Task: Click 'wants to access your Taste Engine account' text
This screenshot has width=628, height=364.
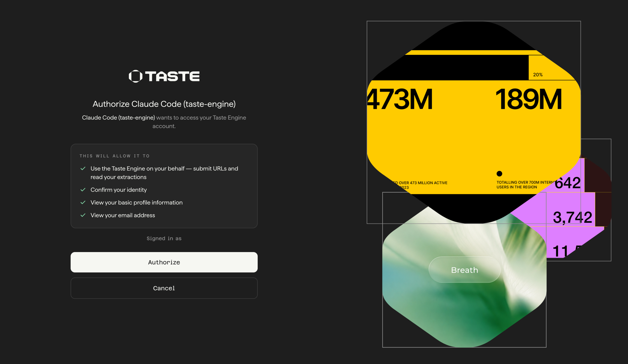Action: pos(201,122)
